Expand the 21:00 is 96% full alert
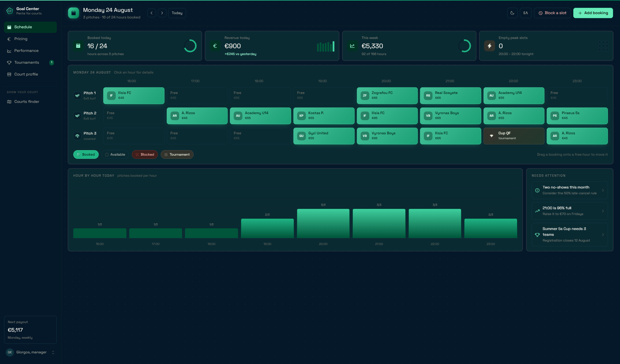The height and width of the screenshot is (364, 620). pos(570,211)
